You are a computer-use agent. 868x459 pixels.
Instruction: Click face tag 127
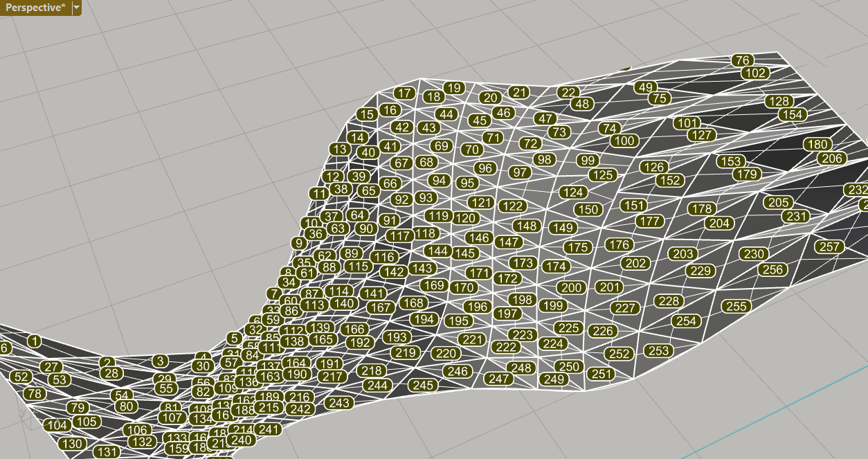click(702, 134)
